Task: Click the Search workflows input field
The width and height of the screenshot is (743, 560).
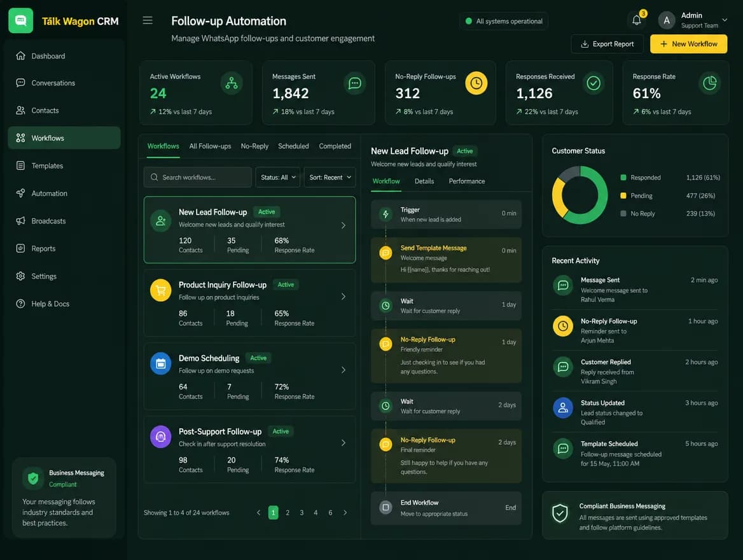Action: (198, 178)
